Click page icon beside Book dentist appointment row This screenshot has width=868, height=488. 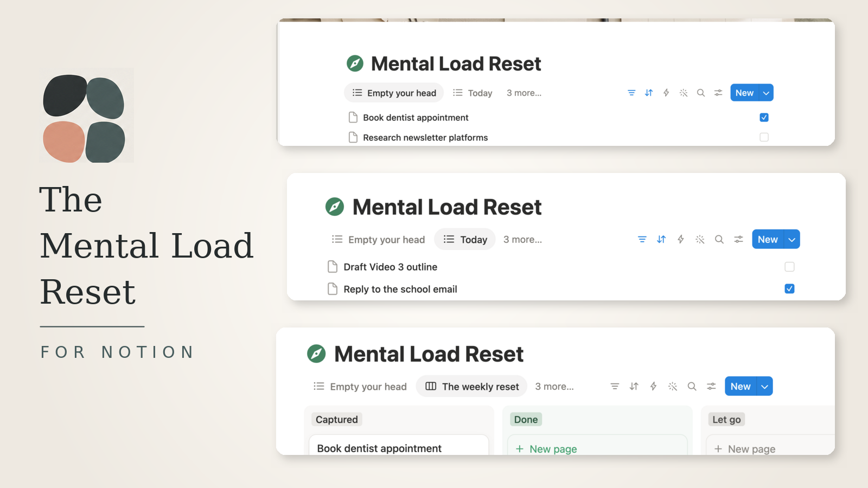tap(353, 117)
